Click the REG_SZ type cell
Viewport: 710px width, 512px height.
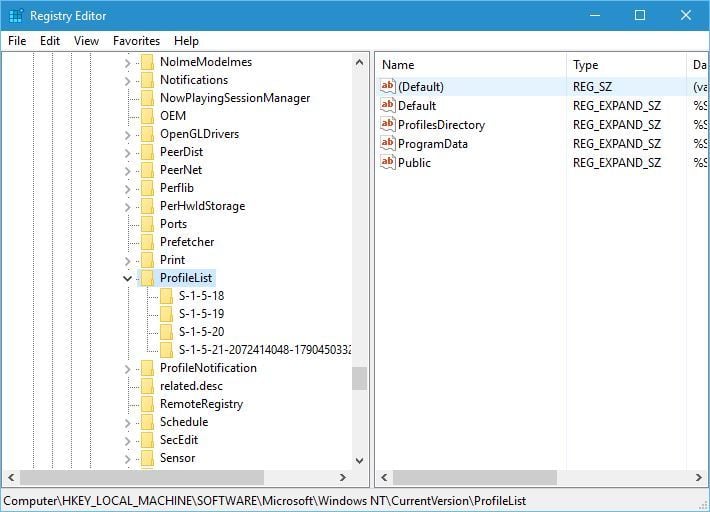coord(592,86)
